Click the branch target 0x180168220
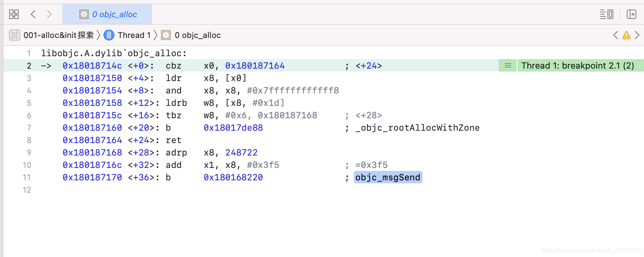This screenshot has height=257, width=644. 233,177
